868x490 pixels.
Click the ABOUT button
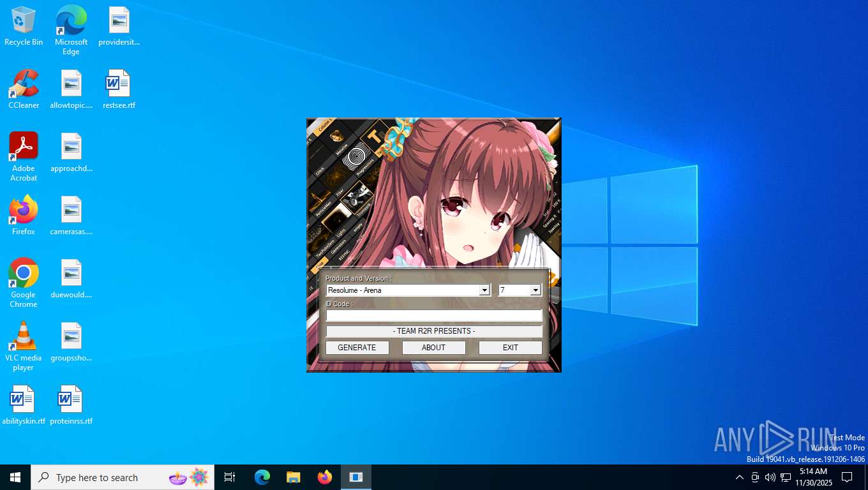[433, 348]
